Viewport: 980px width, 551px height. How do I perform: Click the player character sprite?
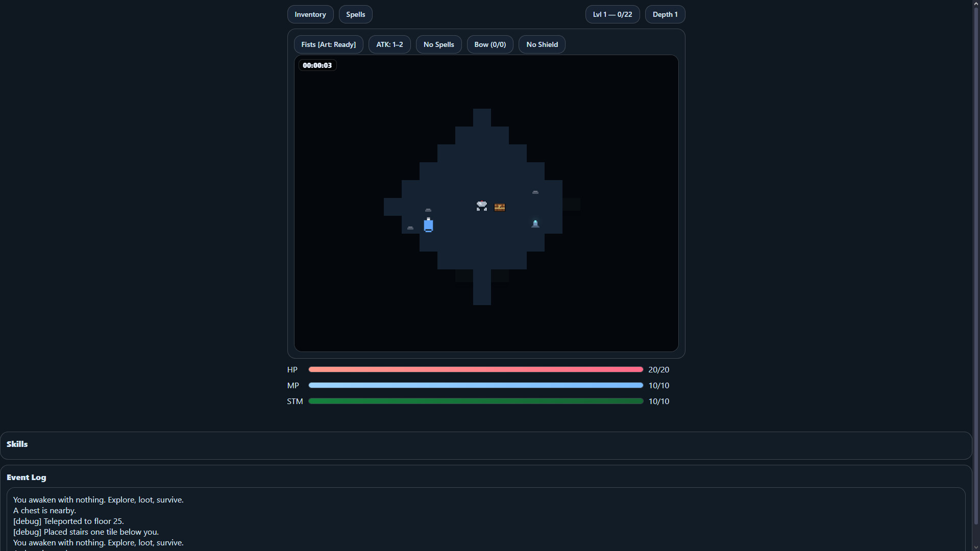click(481, 206)
